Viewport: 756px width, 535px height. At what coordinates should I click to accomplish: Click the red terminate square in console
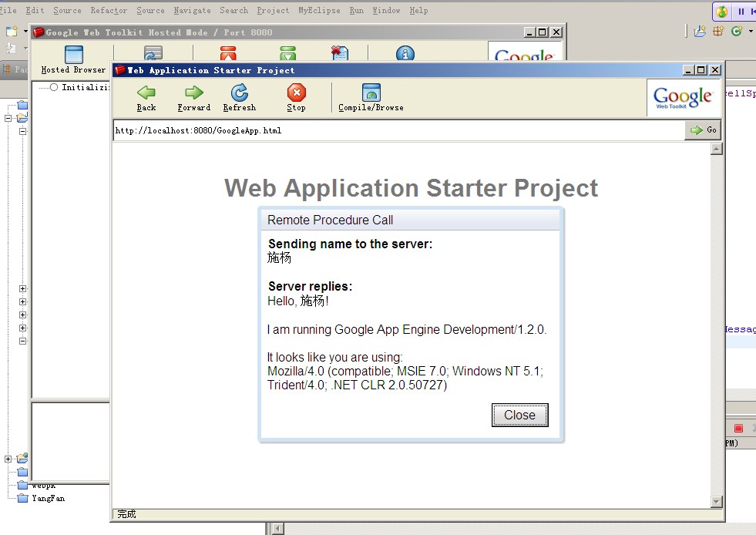738,428
